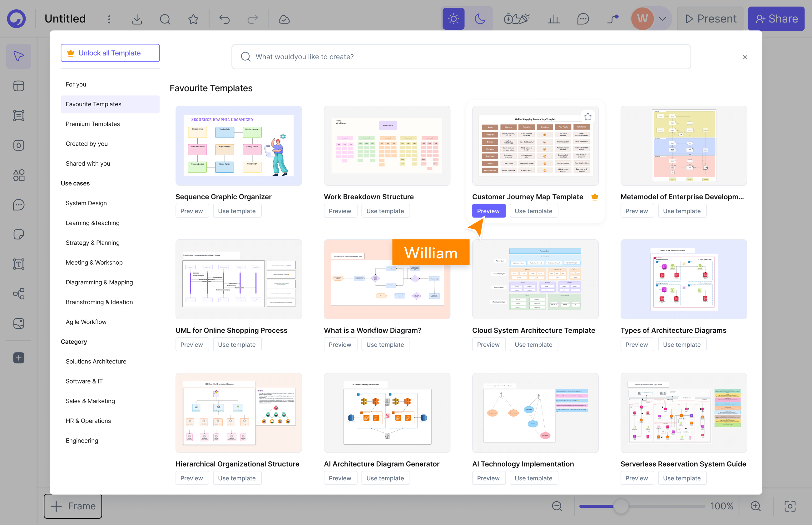Switch to dark mode moon toggle
Image resolution: width=812 pixels, height=525 pixels.
pyautogui.click(x=480, y=19)
